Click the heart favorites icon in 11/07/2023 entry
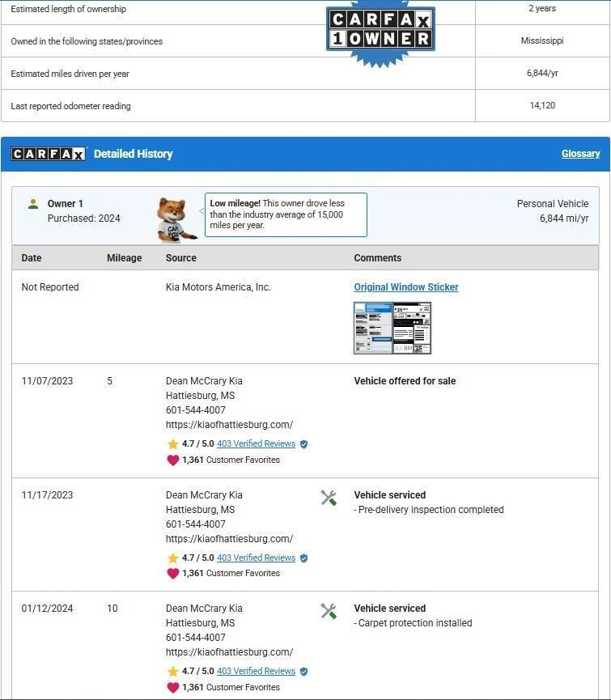The height and width of the screenshot is (700, 611). (172, 460)
